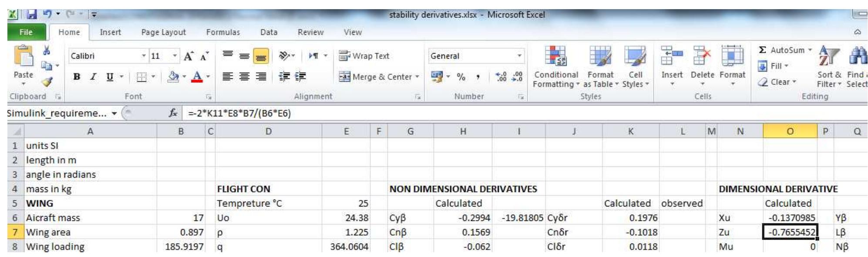Toggle Bold formatting
Viewport: 868px width, 257px height.
(x=77, y=77)
